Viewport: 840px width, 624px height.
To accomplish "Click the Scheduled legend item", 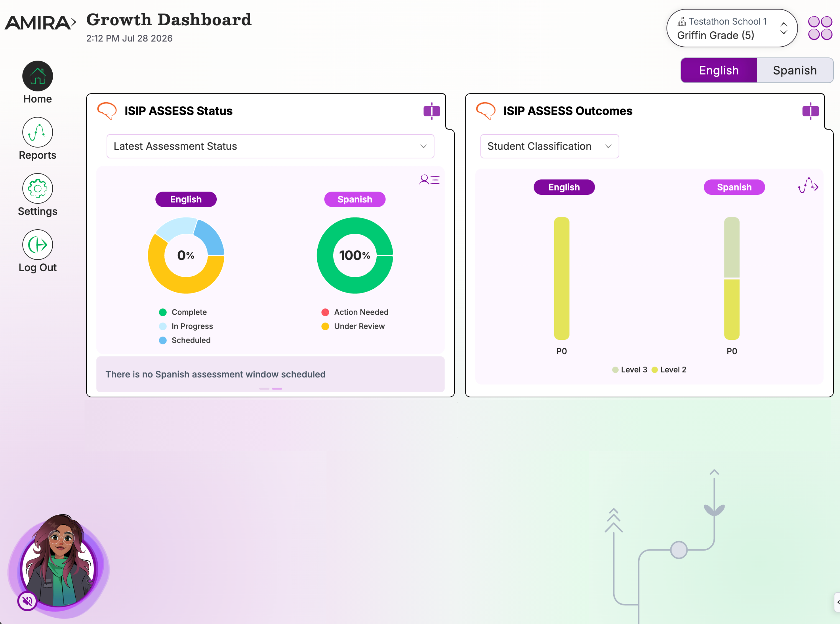I will pos(185,340).
